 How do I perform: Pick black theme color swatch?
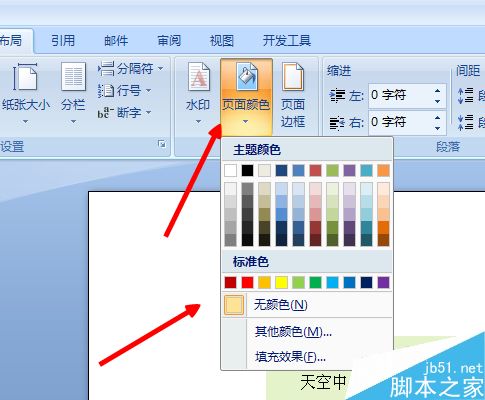coord(247,170)
